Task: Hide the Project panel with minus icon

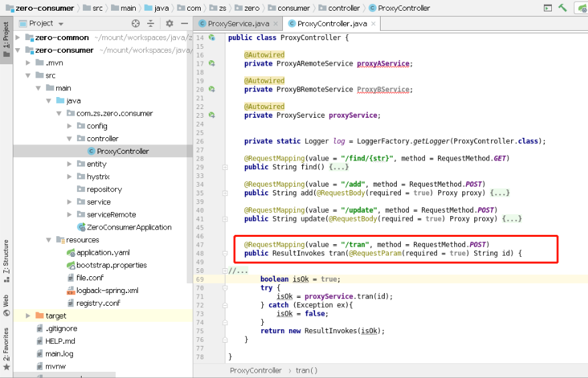Action: [184, 23]
